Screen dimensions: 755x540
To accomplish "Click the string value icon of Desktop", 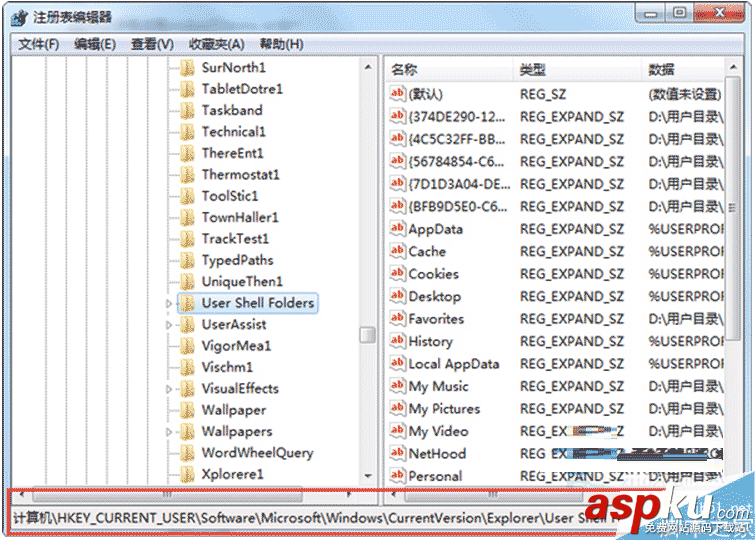I will [397, 295].
